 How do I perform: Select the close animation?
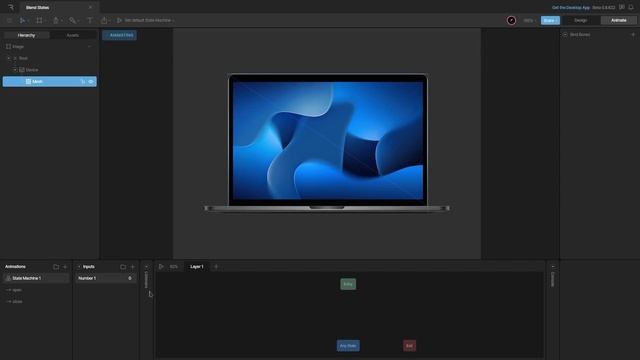coord(18,302)
